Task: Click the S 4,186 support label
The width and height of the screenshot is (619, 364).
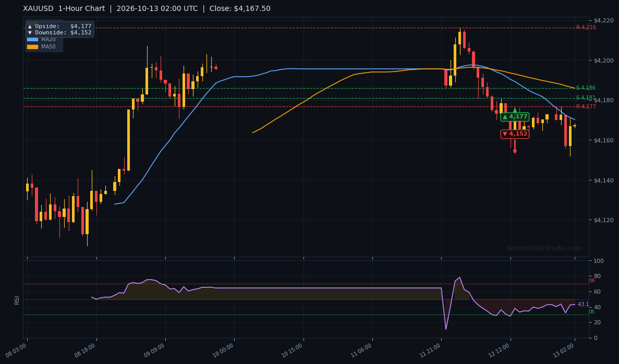Action: (586, 88)
